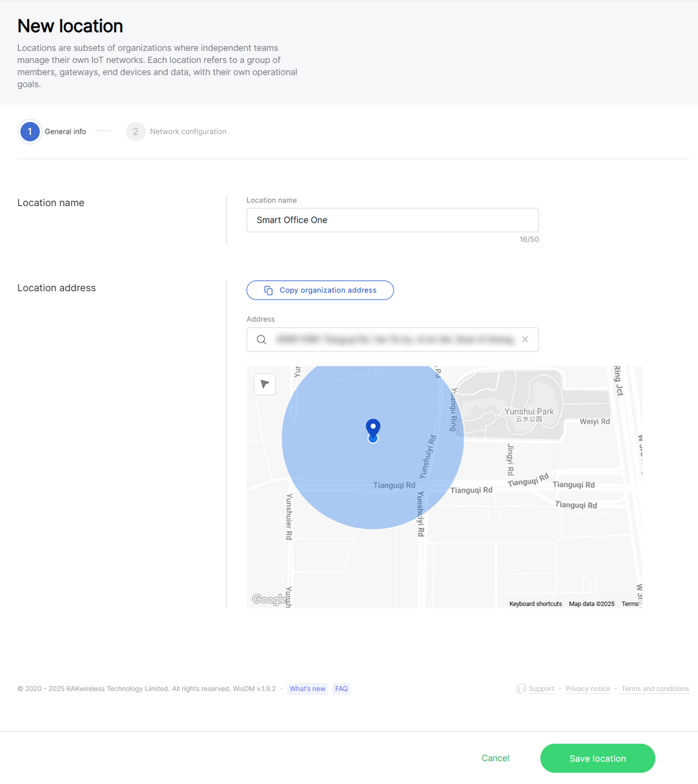Click the map pan arrow icon

click(264, 383)
